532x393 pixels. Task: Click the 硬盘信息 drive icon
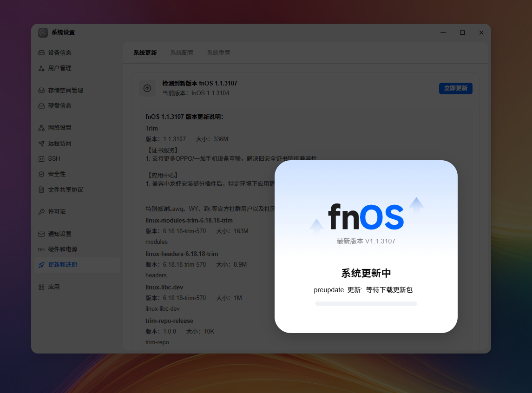point(41,106)
